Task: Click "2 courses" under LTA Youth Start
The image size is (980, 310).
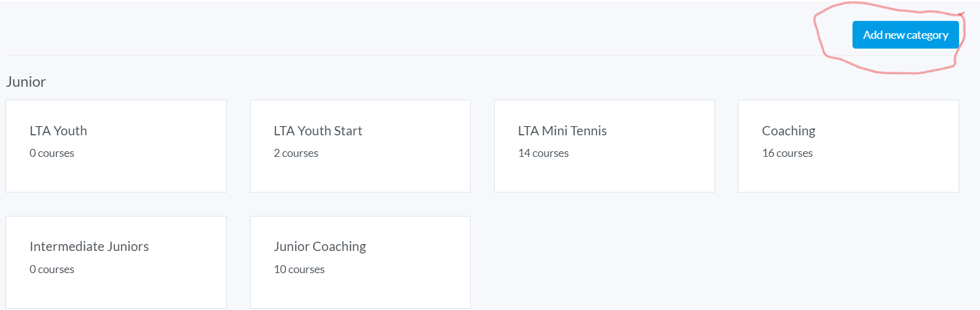Action: (x=296, y=153)
